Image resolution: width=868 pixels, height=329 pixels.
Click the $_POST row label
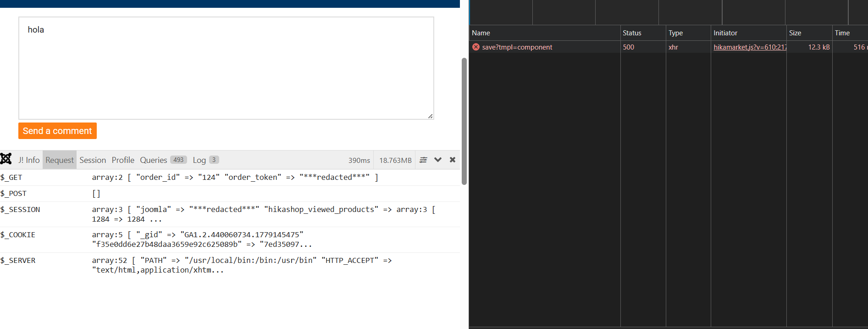click(x=13, y=194)
